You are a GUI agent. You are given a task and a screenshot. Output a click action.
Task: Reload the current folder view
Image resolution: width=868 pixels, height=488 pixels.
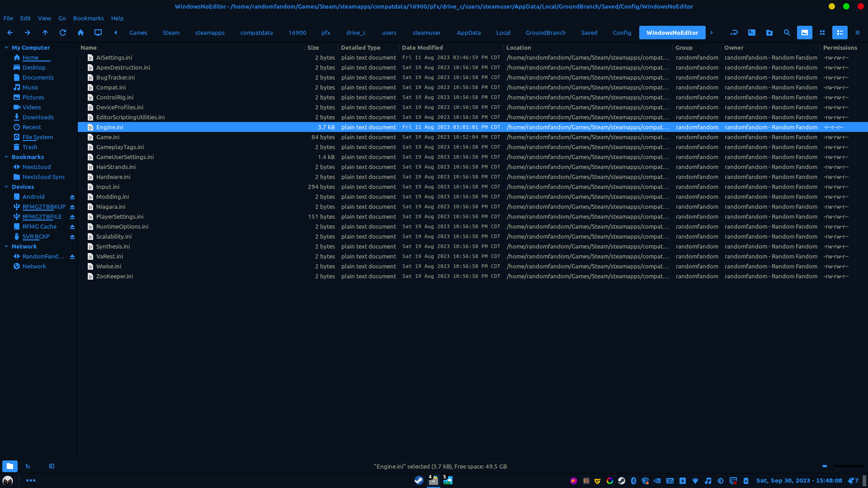[63, 33]
